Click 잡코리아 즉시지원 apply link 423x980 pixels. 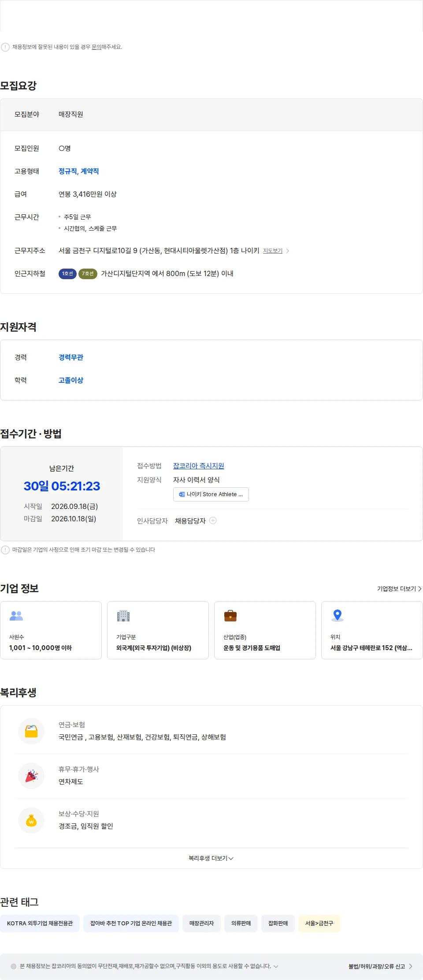199,466
